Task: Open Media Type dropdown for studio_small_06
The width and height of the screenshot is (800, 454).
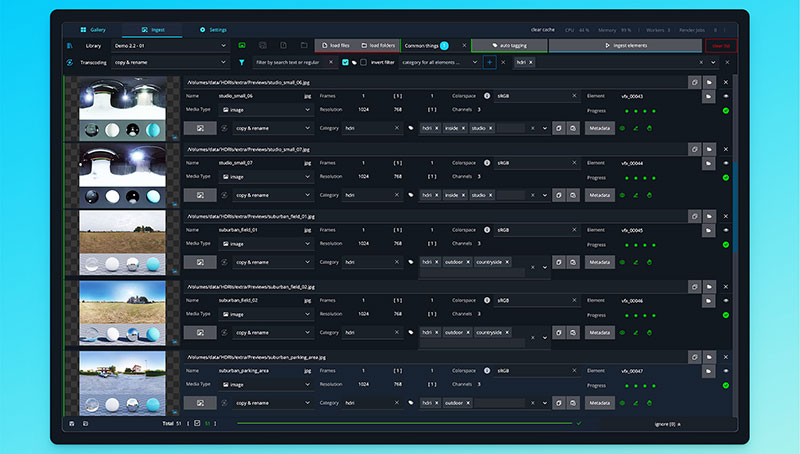Action: coord(266,110)
